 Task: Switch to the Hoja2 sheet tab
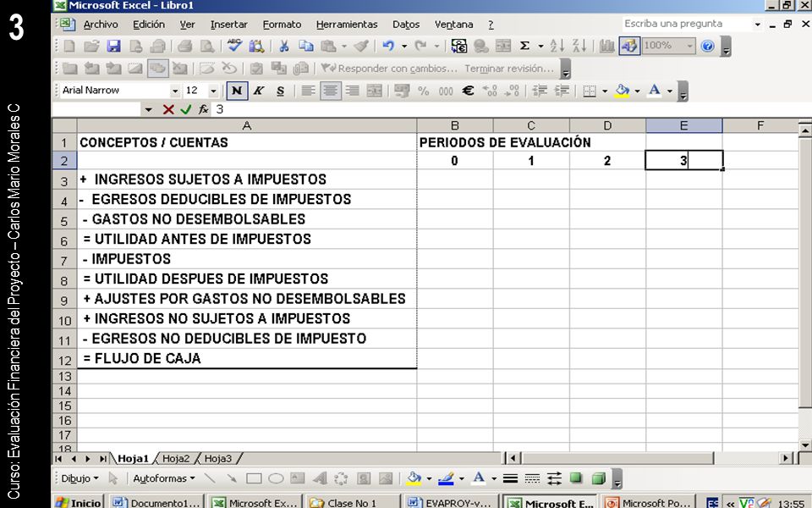pyautogui.click(x=176, y=459)
